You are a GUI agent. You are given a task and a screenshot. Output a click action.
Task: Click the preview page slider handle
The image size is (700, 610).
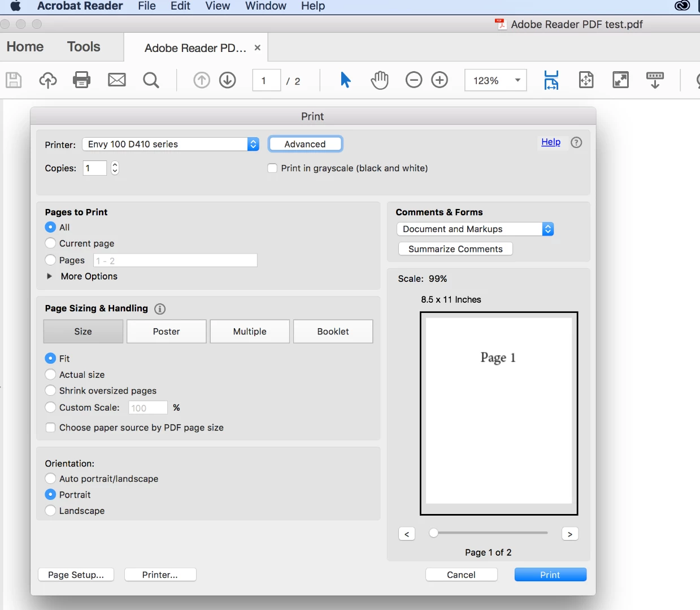433,533
